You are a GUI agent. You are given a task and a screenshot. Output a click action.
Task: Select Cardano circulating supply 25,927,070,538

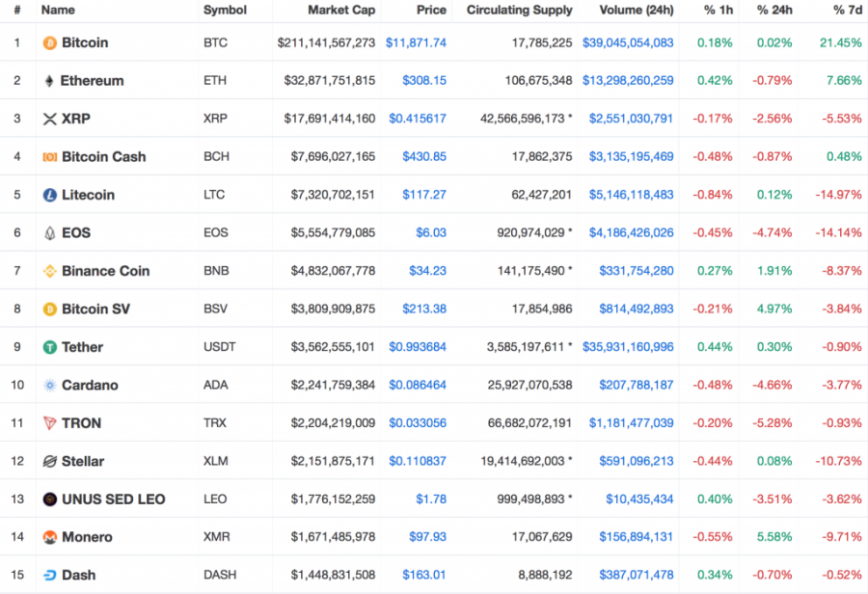(529, 386)
